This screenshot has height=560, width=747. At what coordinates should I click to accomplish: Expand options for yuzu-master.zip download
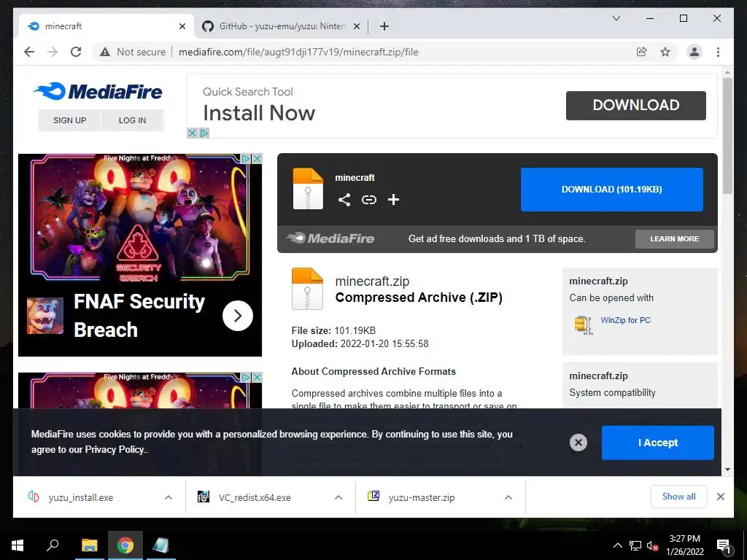tap(508, 497)
